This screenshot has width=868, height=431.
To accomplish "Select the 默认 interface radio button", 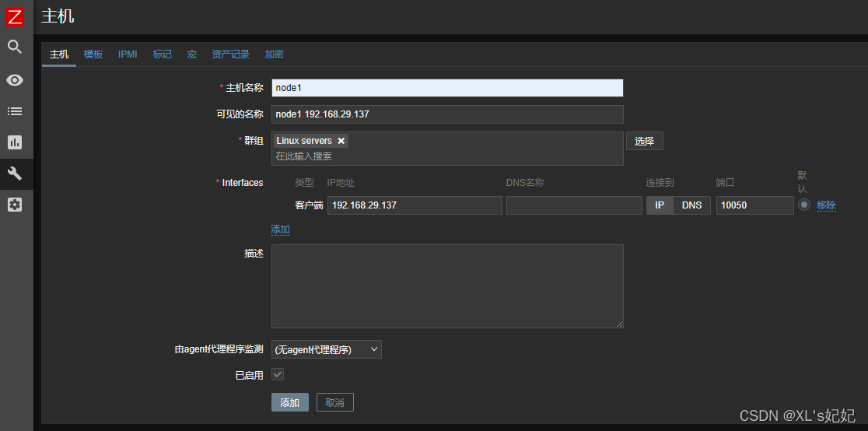I will pyautogui.click(x=804, y=205).
